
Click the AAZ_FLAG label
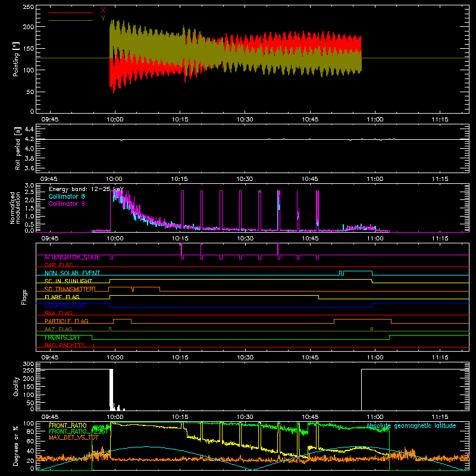(58, 329)
